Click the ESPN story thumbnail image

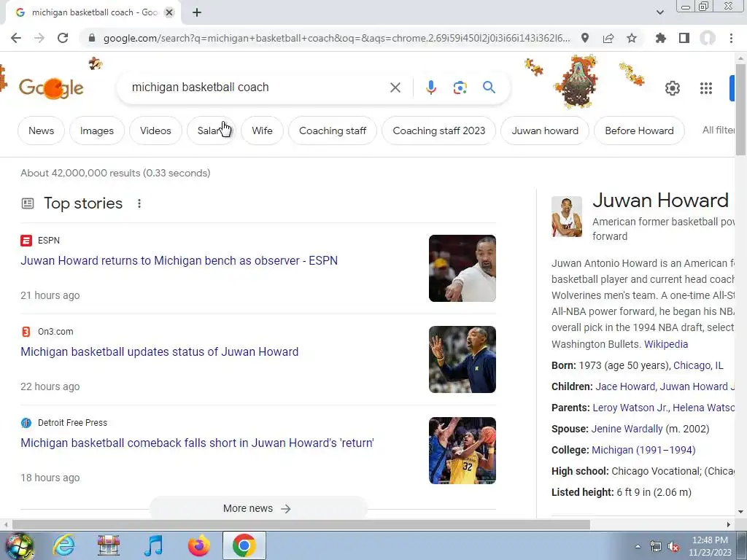(462, 268)
